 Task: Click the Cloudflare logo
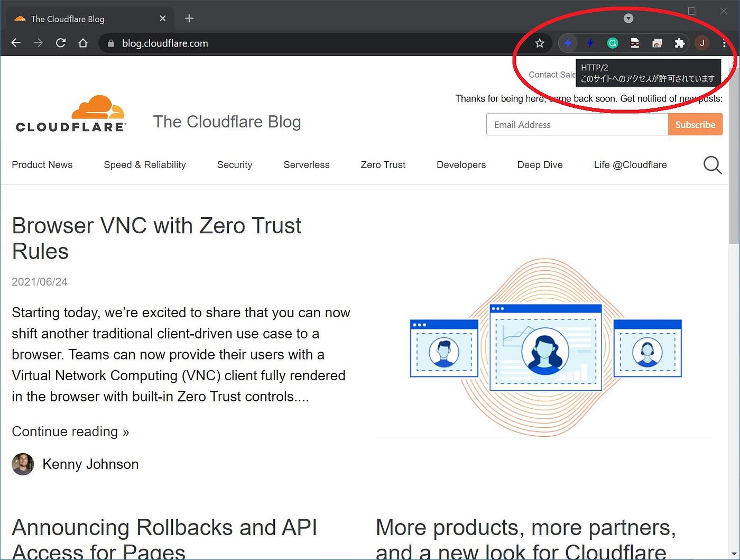(70, 114)
